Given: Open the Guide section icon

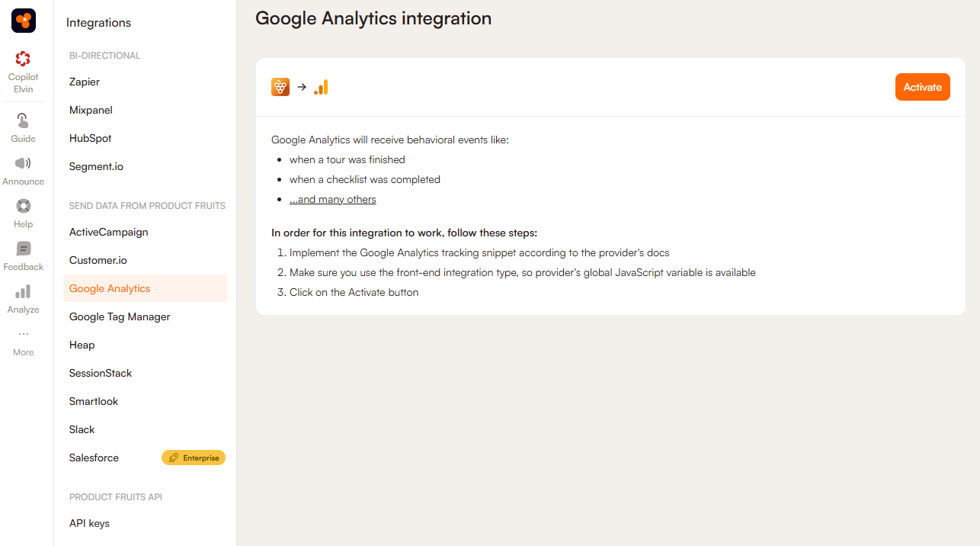Looking at the screenshot, I should (23, 120).
